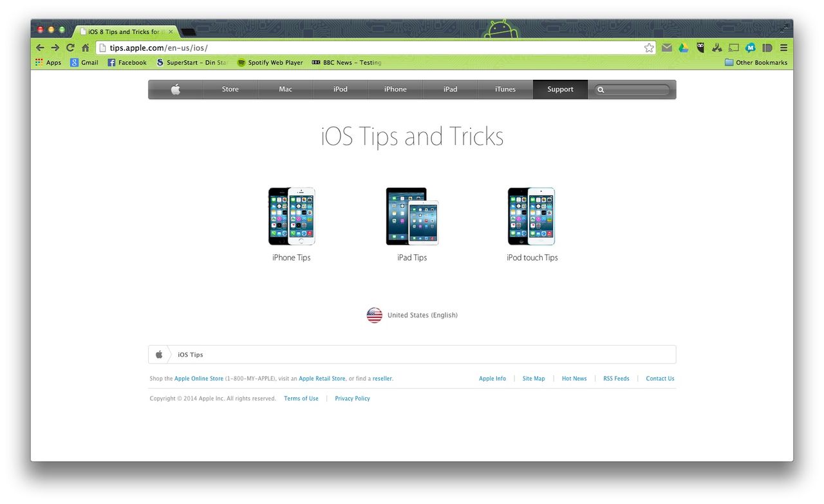Change region via United States (English)

pos(422,315)
